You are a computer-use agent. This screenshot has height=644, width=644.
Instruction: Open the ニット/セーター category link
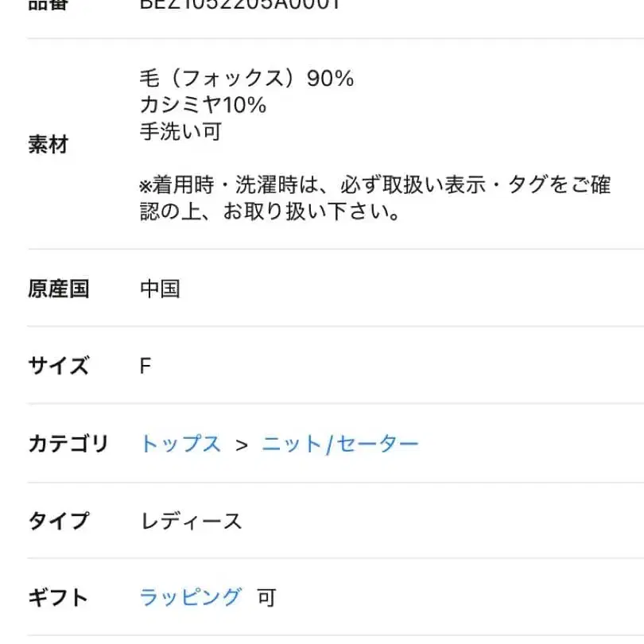click(339, 444)
